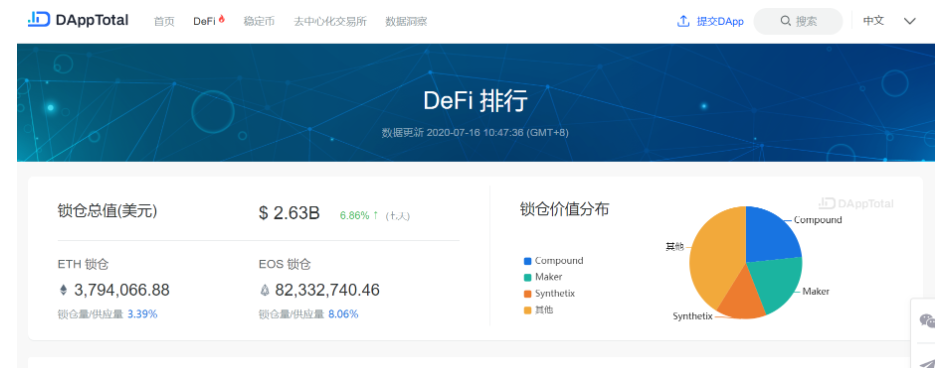Screen dimensions: 941x374
Task: Click the upload icon beside 提交DApp
Action: click(x=683, y=21)
